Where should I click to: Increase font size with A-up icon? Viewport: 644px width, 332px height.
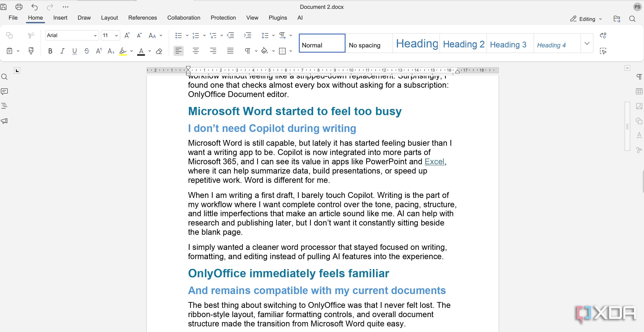point(127,36)
